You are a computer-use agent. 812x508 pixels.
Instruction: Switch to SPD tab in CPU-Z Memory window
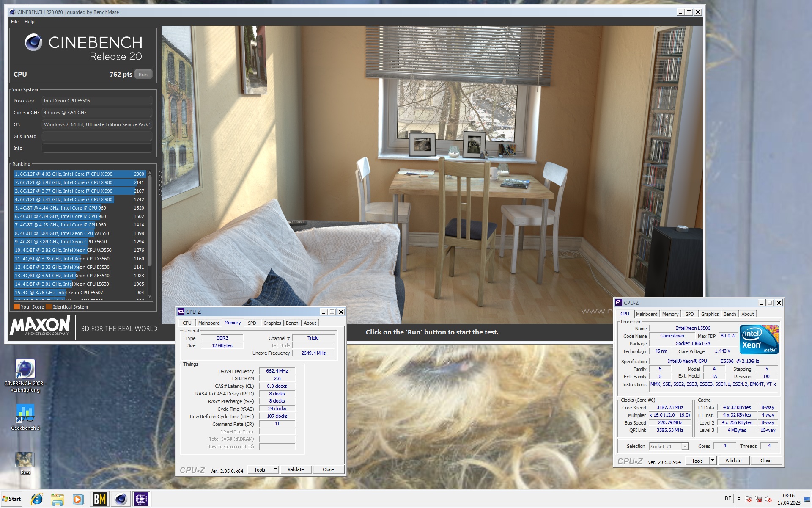pyautogui.click(x=252, y=323)
